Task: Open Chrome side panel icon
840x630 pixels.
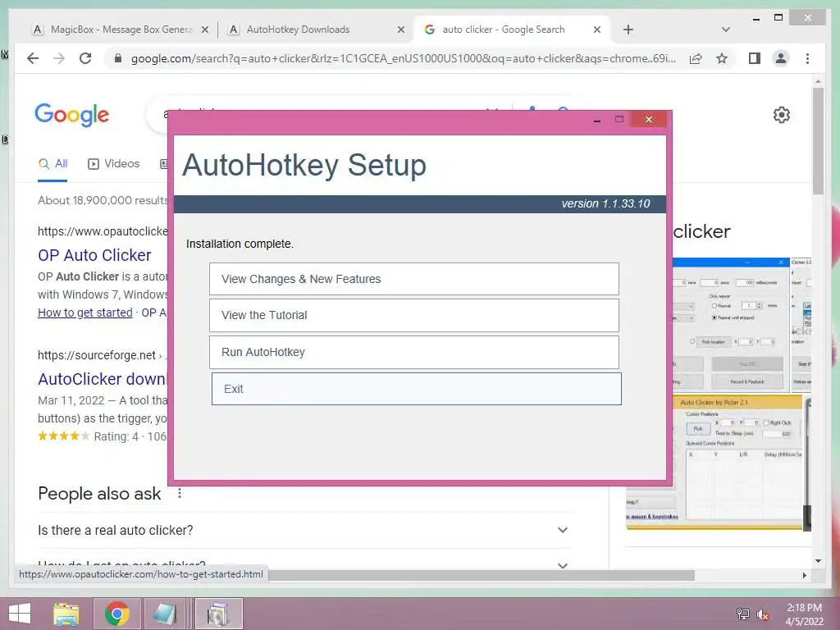Action: click(x=755, y=58)
